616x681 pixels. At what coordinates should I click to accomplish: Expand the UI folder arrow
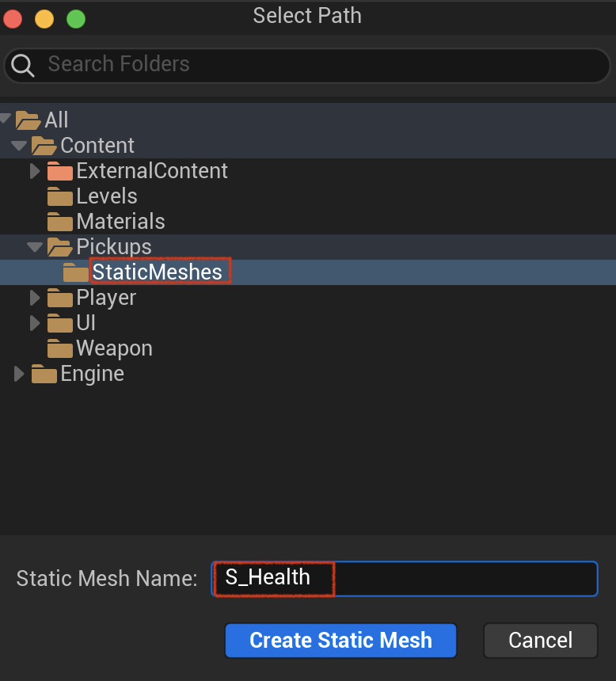[35, 323]
